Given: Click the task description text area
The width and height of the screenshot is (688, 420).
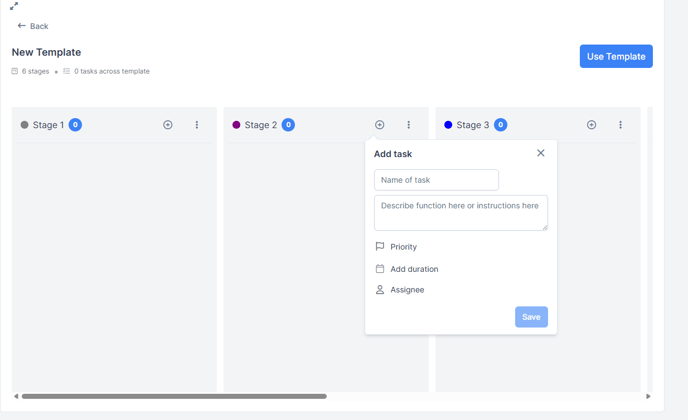Looking at the screenshot, I should click(461, 213).
